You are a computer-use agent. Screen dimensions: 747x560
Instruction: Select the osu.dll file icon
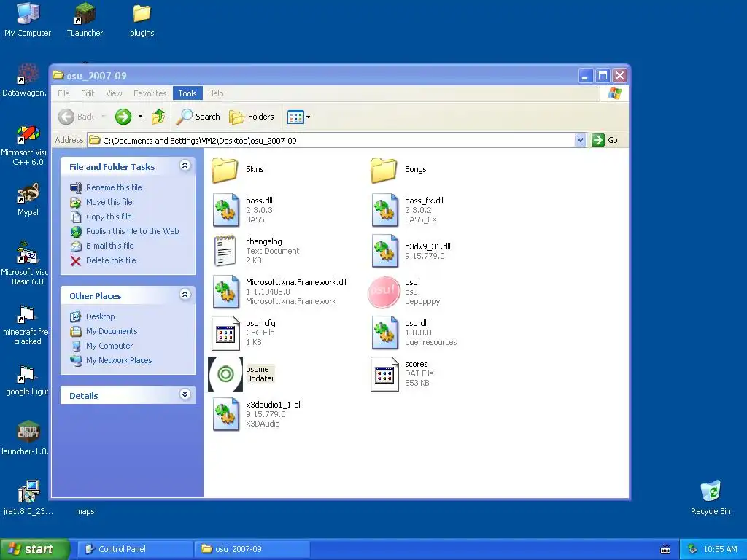385,332
